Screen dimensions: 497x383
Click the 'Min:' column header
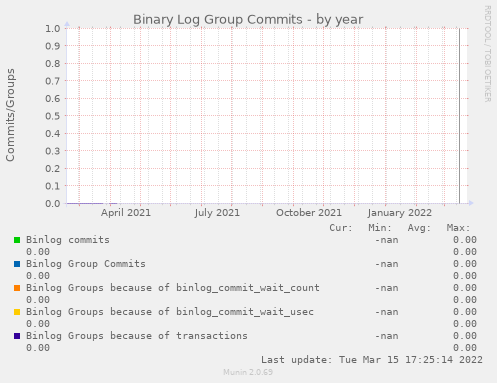click(x=380, y=228)
